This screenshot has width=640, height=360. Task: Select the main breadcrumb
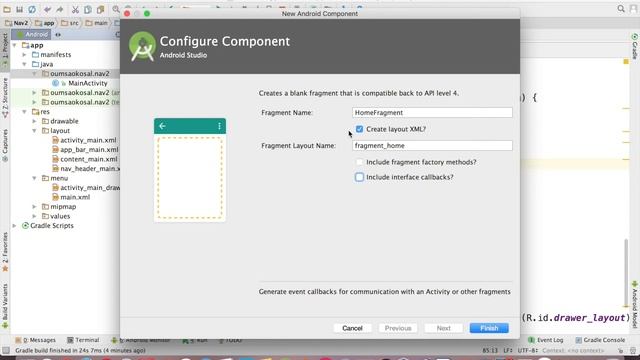point(97,23)
